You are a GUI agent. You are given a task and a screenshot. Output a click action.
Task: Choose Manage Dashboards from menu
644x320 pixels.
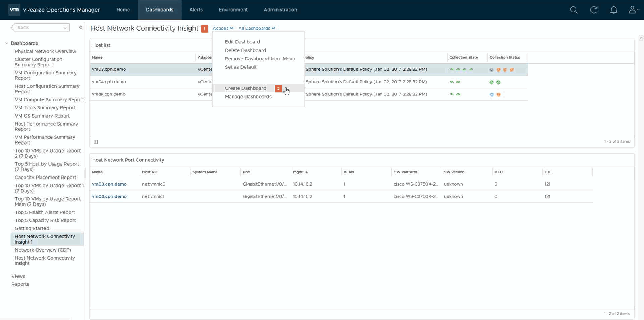pos(248,97)
